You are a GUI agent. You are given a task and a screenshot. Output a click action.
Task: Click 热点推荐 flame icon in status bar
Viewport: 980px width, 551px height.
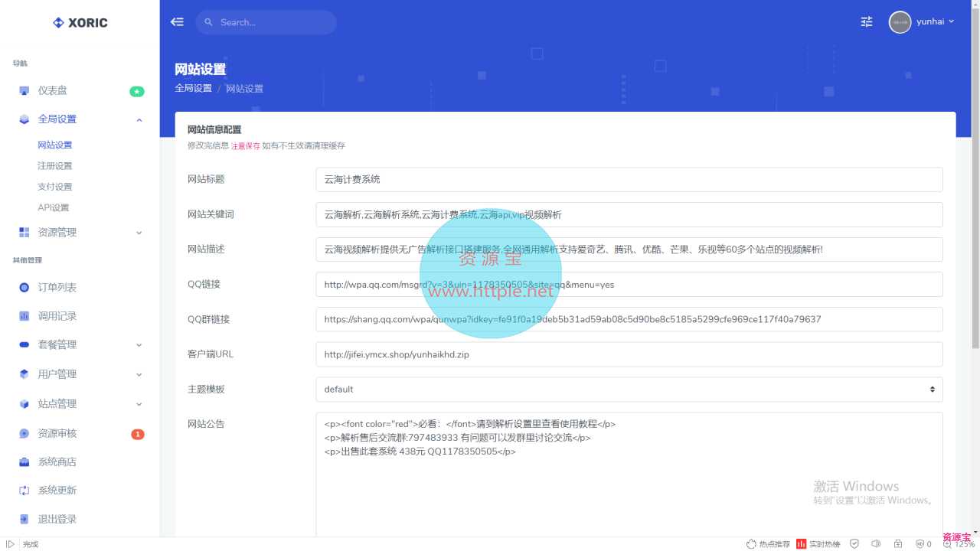[751, 544]
